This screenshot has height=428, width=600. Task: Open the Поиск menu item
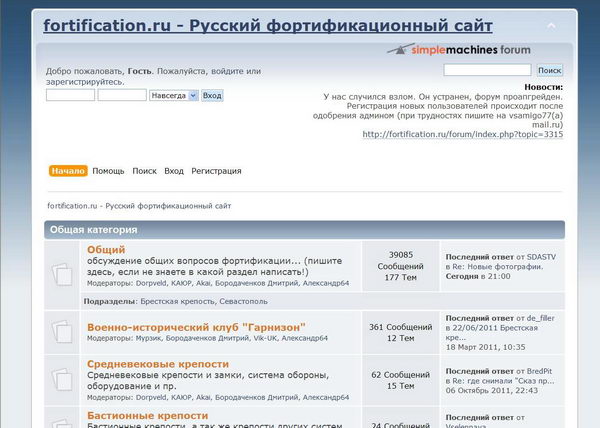pyautogui.click(x=144, y=171)
